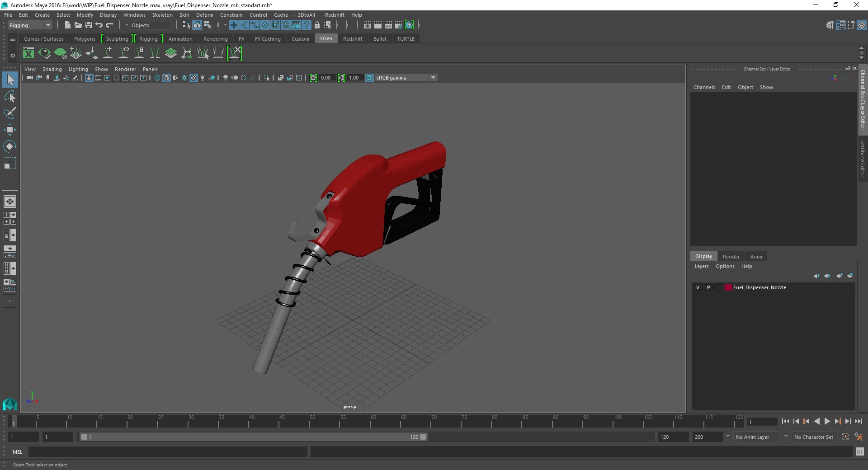868x470 pixels.
Task: Save the scene with the disk icon
Action: tap(89, 25)
